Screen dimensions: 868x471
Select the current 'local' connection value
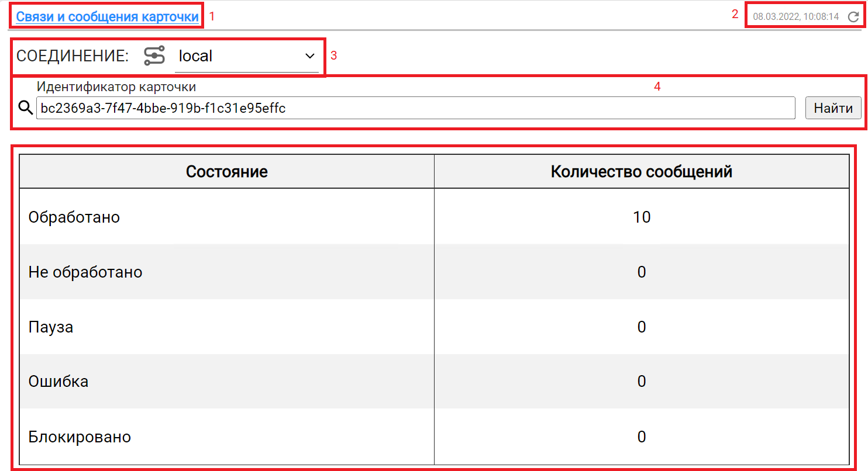point(193,56)
